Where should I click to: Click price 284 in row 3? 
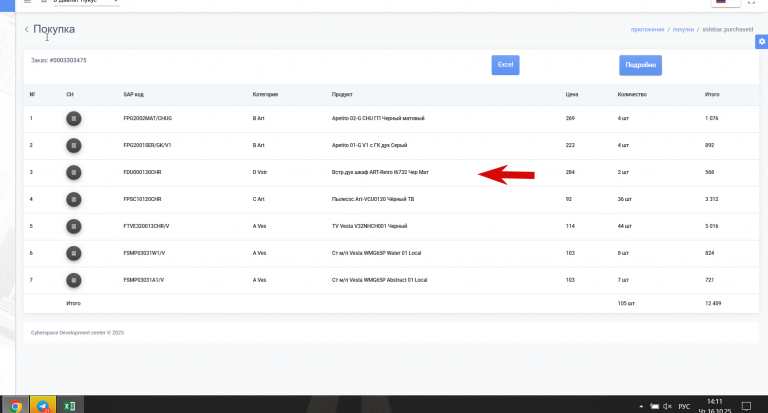click(570, 172)
